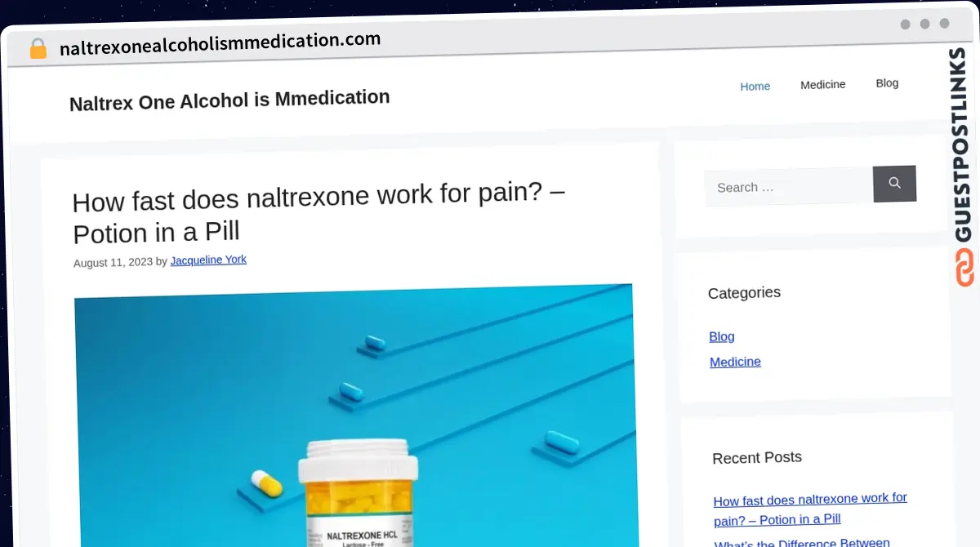The height and width of the screenshot is (547, 980).
Task: Open the Blog menu item
Action: tap(887, 82)
